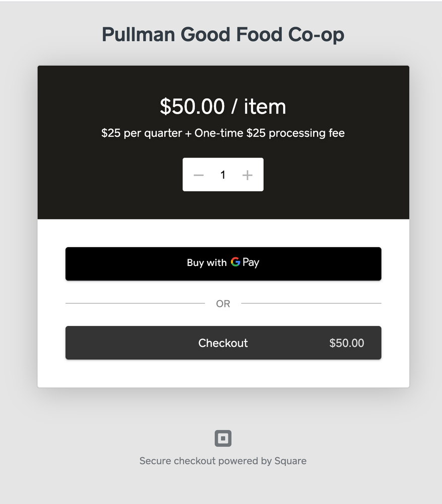Click the multicolored G in the Pay button
The height and width of the screenshot is (504, 442).
click(235, 263)
